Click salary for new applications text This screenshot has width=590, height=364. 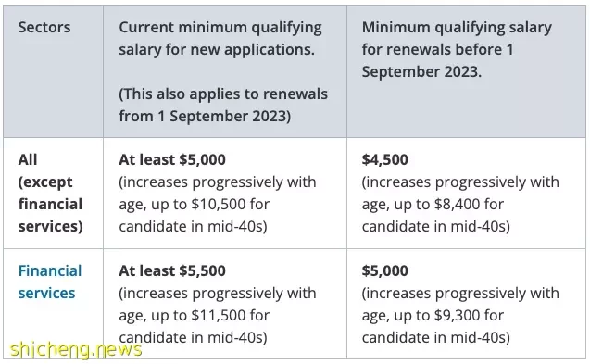click(217, 49)
